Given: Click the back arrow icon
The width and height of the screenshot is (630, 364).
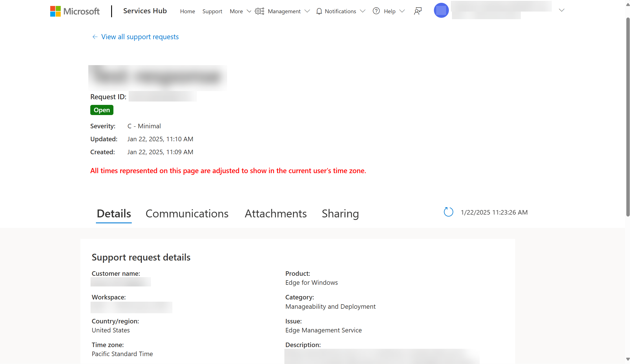Looking at the screenshot, I should tap(95, 37).
